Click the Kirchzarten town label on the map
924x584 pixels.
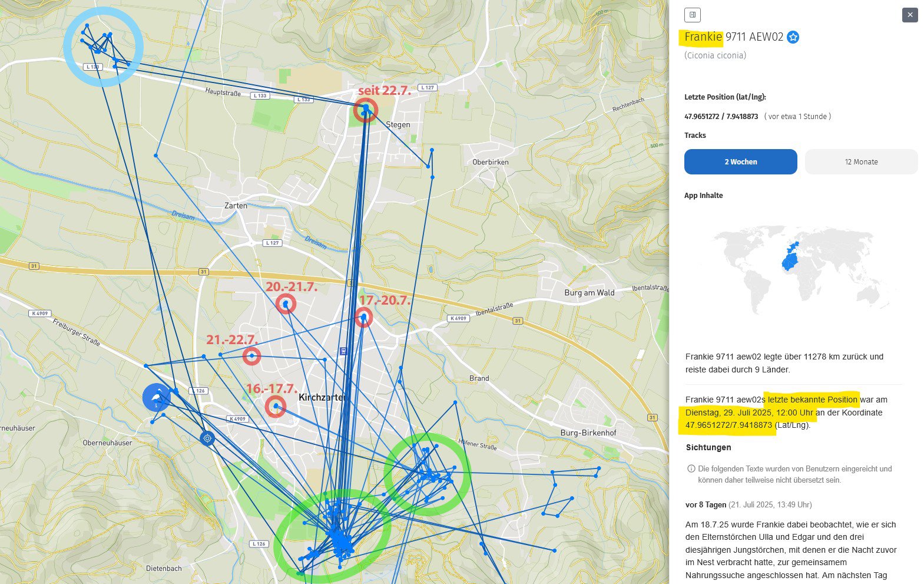tap(322, 398)
